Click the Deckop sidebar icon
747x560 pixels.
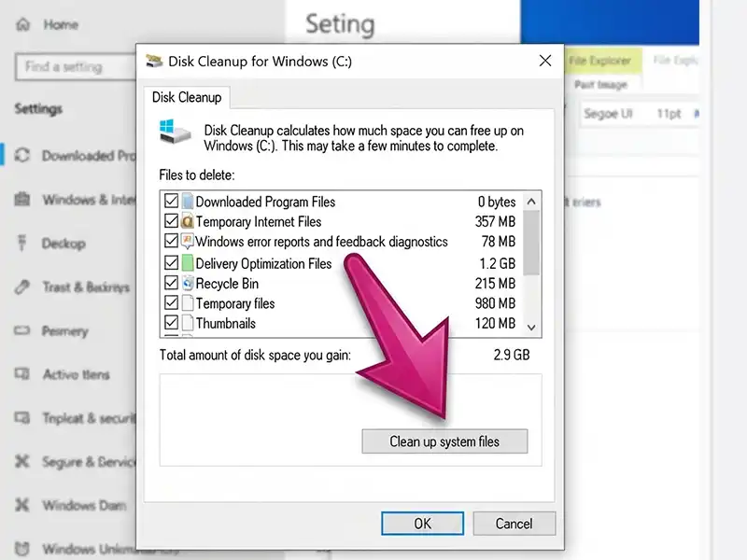pos(21,243)
